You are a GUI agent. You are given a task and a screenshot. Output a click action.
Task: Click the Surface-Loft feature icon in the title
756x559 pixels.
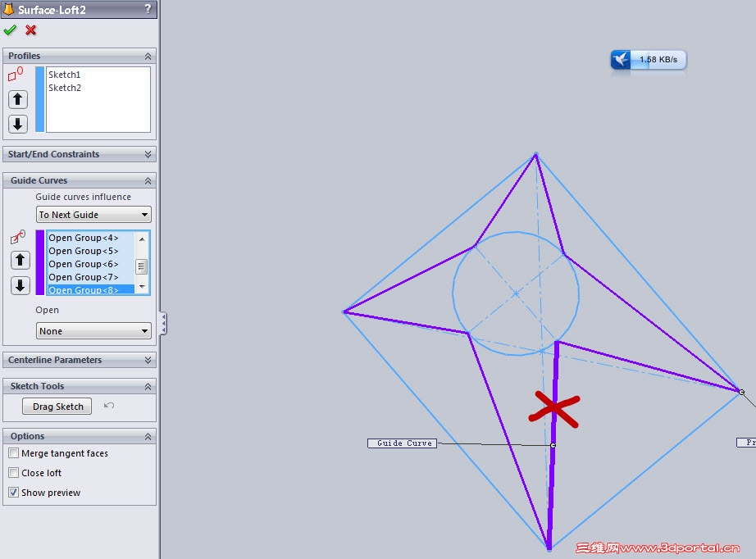click(9, 9)
